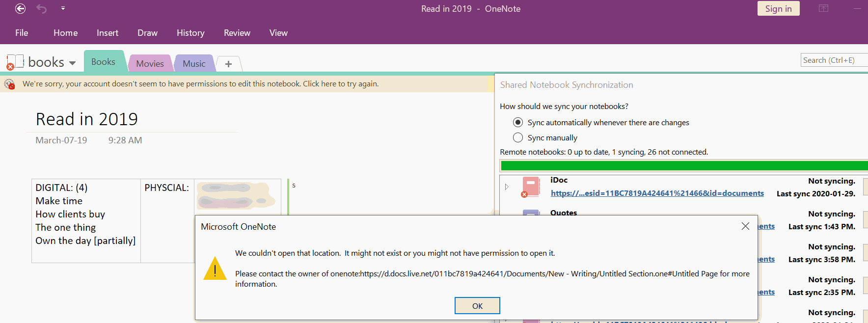This screenshot has height=323, width=868.
Task: Click Last sync 2:35 PM status text
Action: click(822, 293)
